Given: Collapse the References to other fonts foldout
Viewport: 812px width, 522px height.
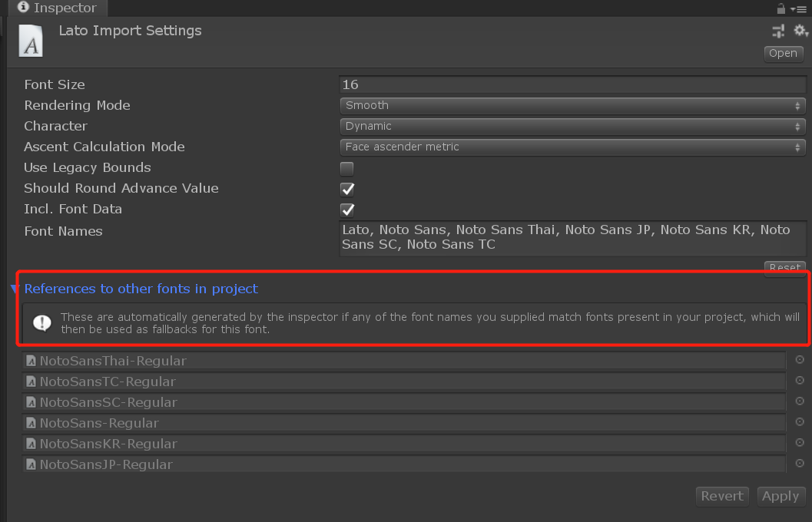Looking at the screenshot, I should (14, 289).
